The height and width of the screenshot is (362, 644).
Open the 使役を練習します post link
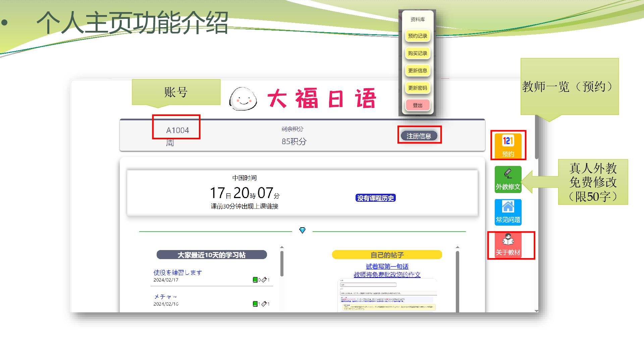[x=178, y=273]
